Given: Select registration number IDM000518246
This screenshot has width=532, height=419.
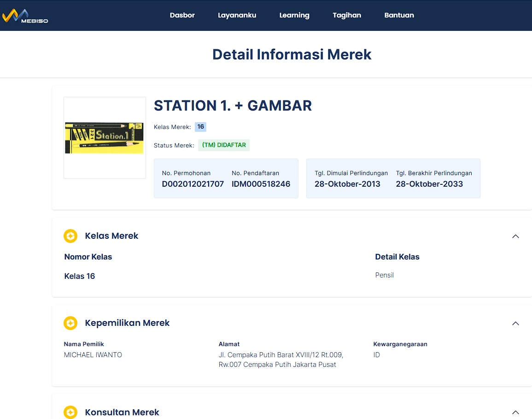Looking at the screenshot, I should 261,184.
